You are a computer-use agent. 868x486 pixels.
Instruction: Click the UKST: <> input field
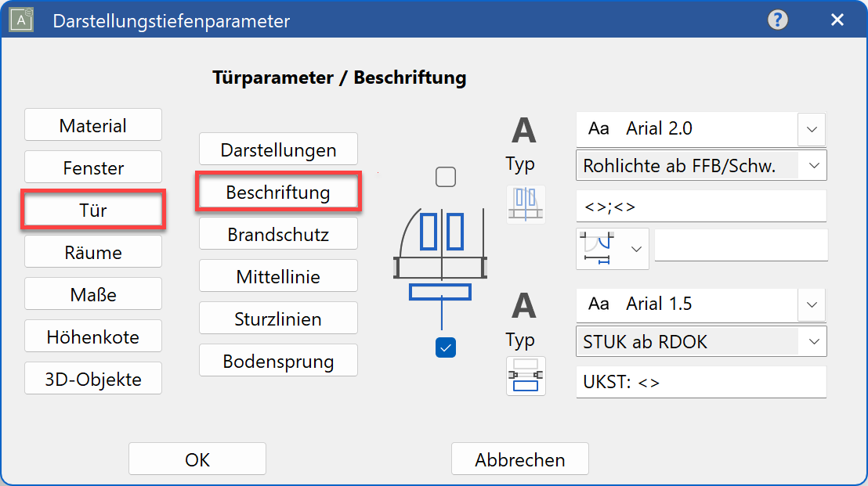700,382
